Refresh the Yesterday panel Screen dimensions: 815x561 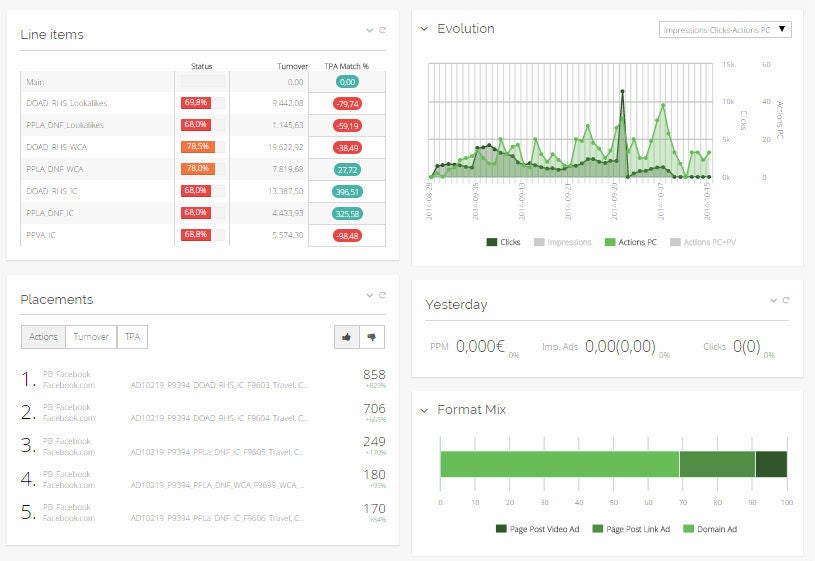786,300
